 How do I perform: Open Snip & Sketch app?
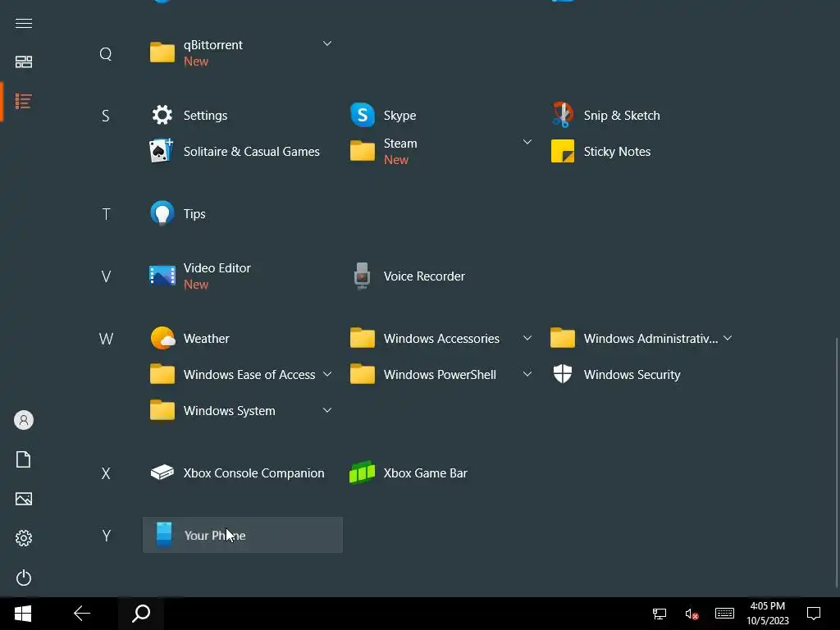pyautogui.click(x=563, y=115)
